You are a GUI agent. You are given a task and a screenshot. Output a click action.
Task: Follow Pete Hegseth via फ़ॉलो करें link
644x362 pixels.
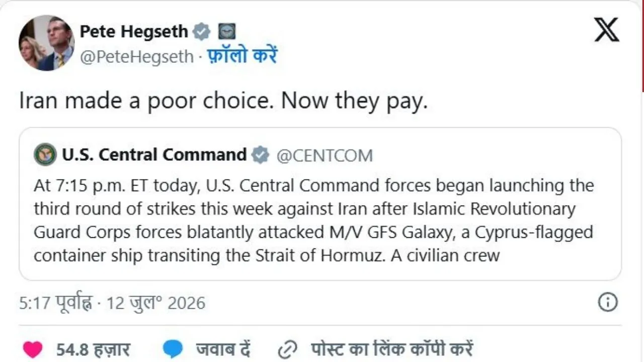coord(243,56)
